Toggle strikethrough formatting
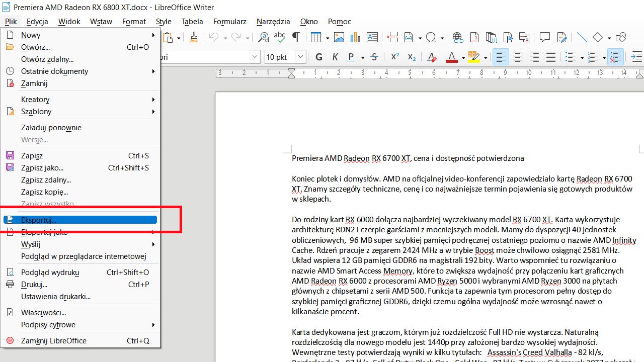This screenshot has height=362, width=644. [374, 57]
